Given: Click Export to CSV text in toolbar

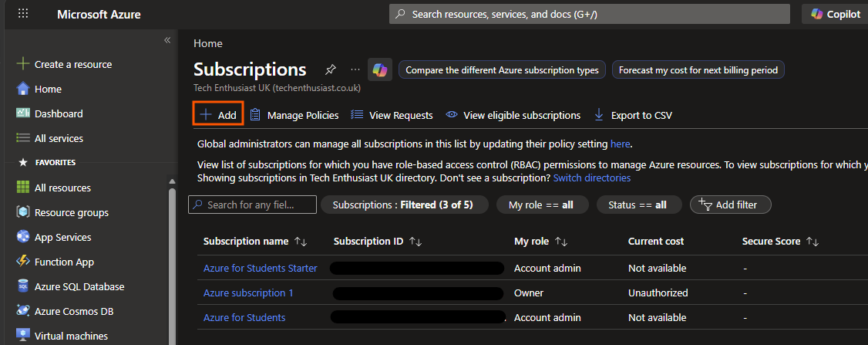Looking at the screenshot, I should [x=641, y=115].
